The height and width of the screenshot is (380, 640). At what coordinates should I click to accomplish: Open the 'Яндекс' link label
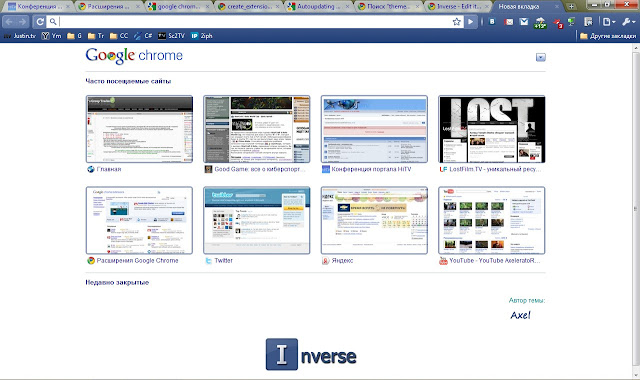(342, 260)
